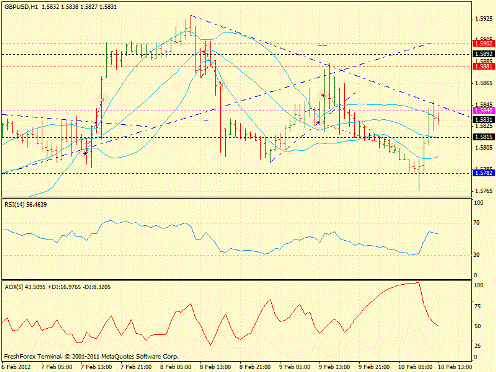Click the magenta 1.5840 price level tag
This screenshot has height=372, width=496.
click(483, 110)
